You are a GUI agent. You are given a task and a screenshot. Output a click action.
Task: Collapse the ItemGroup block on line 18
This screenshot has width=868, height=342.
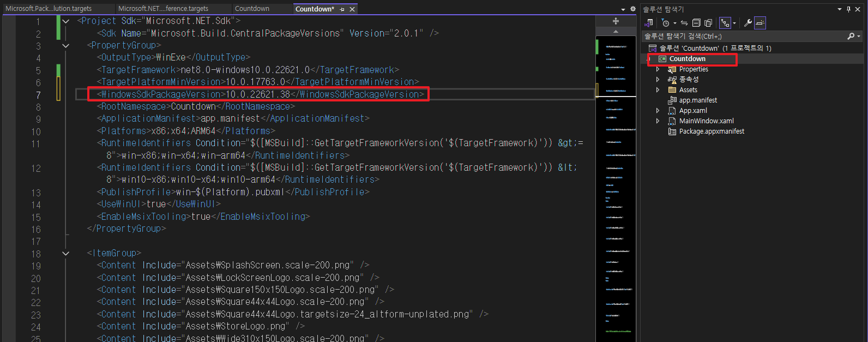(66, 254)
